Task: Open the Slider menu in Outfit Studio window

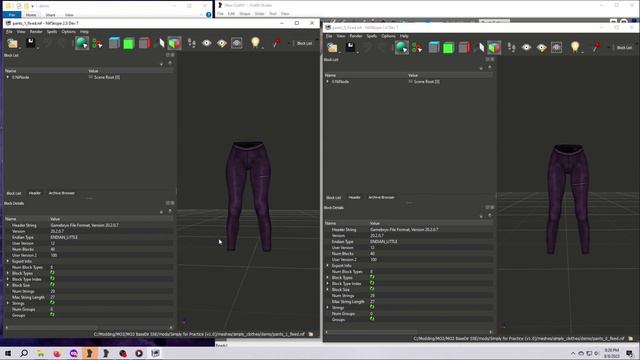Action: [x=259, y=13]
